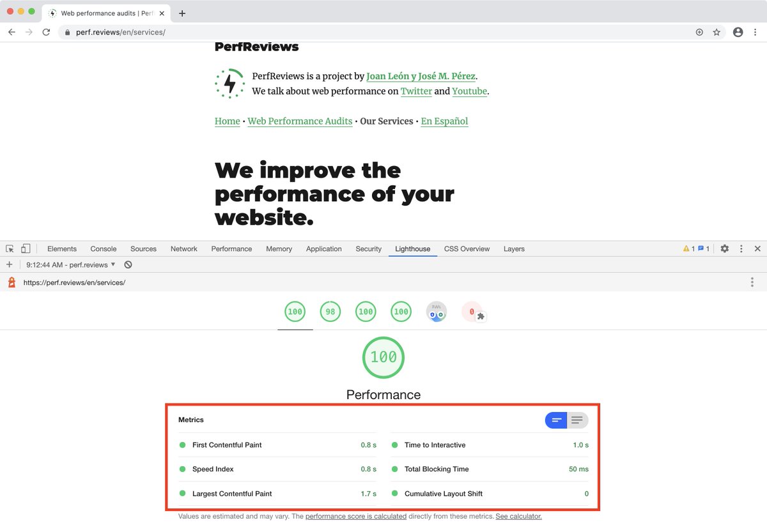767x532 pixels.
Task: Toggle the device toolbar icon
Action: (26, 248)
